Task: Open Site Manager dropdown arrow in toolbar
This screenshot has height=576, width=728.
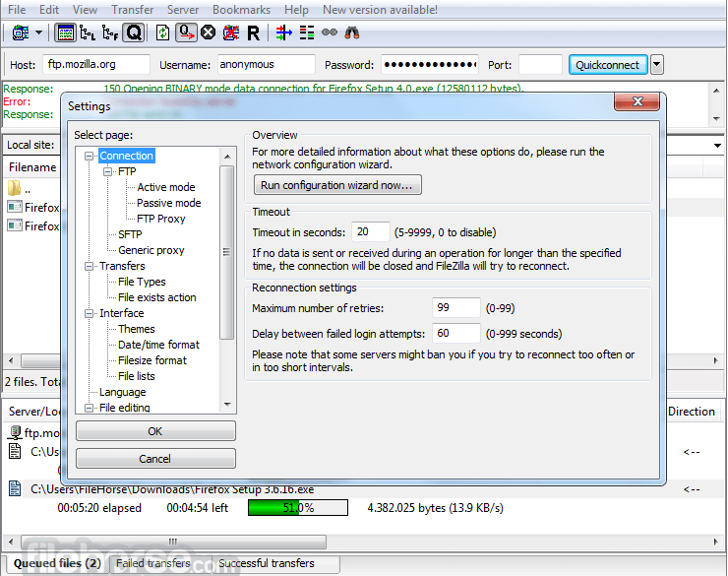Action: [x=39, y=32]
